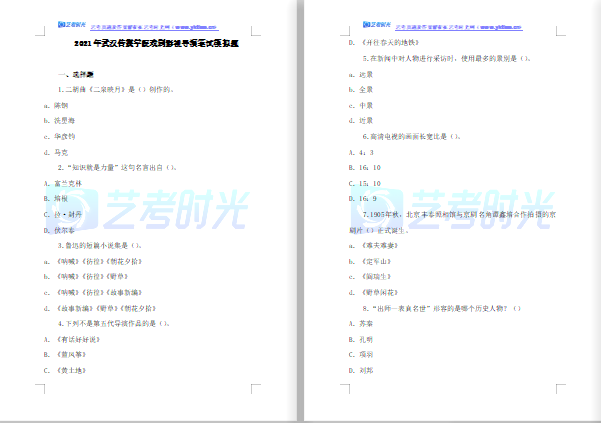Select answer option D. 马克
The image size is (601, 423).
click(61, 151)
